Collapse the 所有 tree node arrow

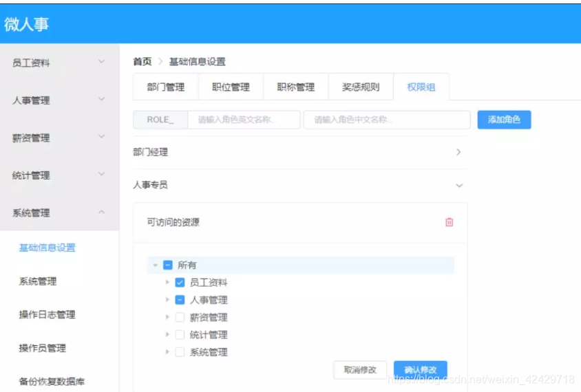point(156,265)
